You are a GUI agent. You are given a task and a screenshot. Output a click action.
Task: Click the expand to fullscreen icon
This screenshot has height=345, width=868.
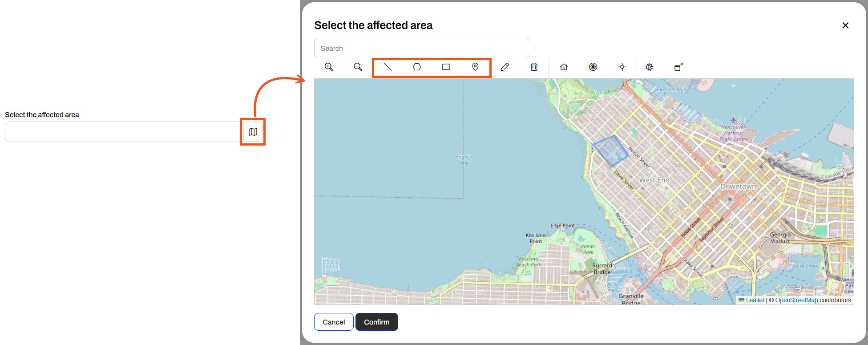pyautogui.click(x=678, y=67)
